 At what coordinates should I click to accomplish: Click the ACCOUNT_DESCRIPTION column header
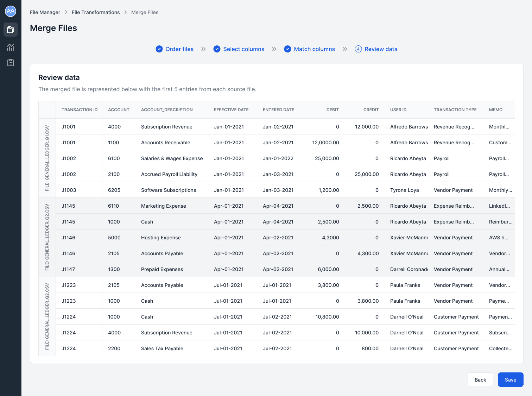tap(167, 110)
